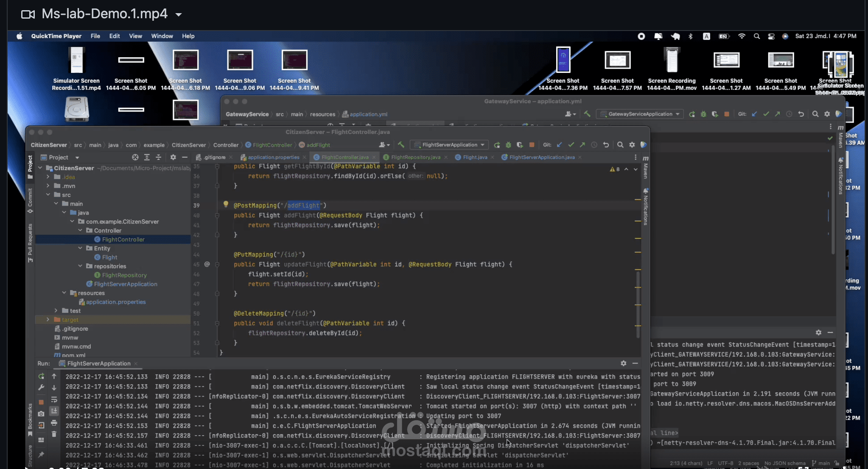This screenshot has height=469, width=868.
Task: Click application.yml breadcrumb in GatewayService window
Action: coord(365,114)
